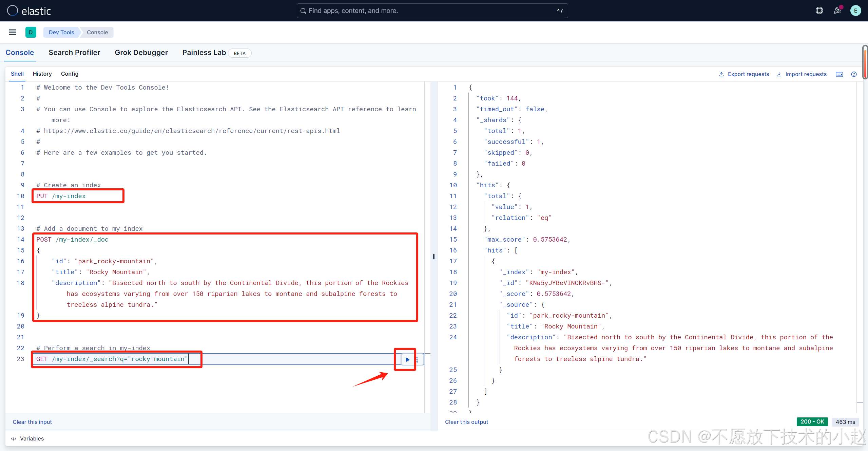This screenshot has width=868, height=451.
Task: Open the hamburger navigation menu
Action: click(x=13, y=32)
